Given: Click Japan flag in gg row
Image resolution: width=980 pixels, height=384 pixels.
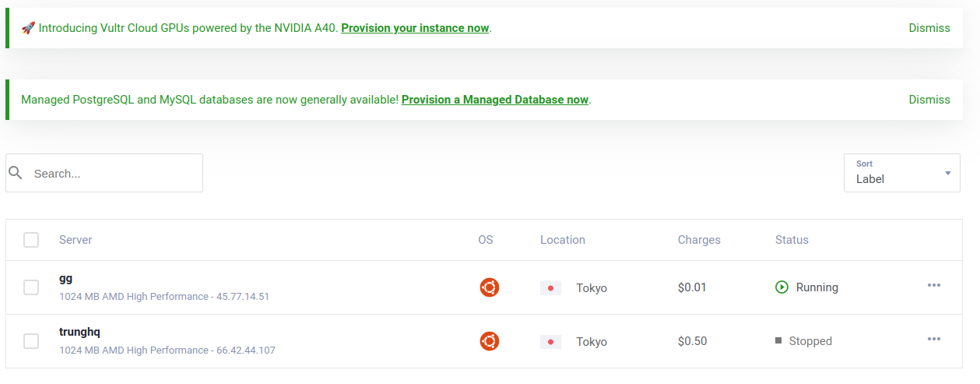Looking at the screenshot, I should pyautogui.click(x=550, y=288).
